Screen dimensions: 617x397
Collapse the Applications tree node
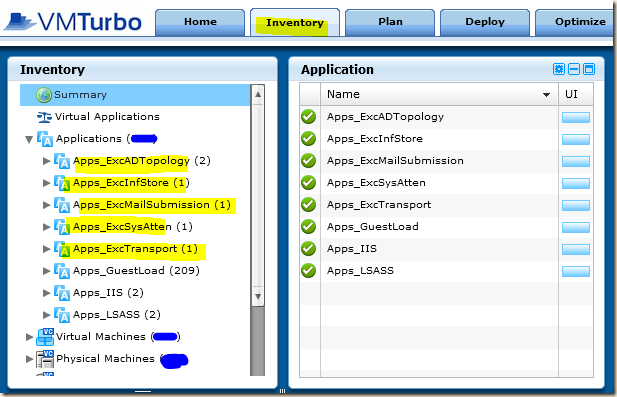coord(29,139)
